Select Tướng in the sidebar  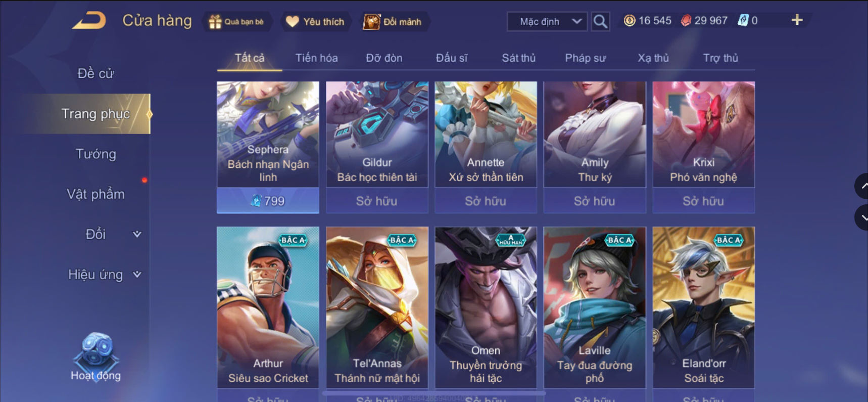pyautogui.click(x=95, y=154)
